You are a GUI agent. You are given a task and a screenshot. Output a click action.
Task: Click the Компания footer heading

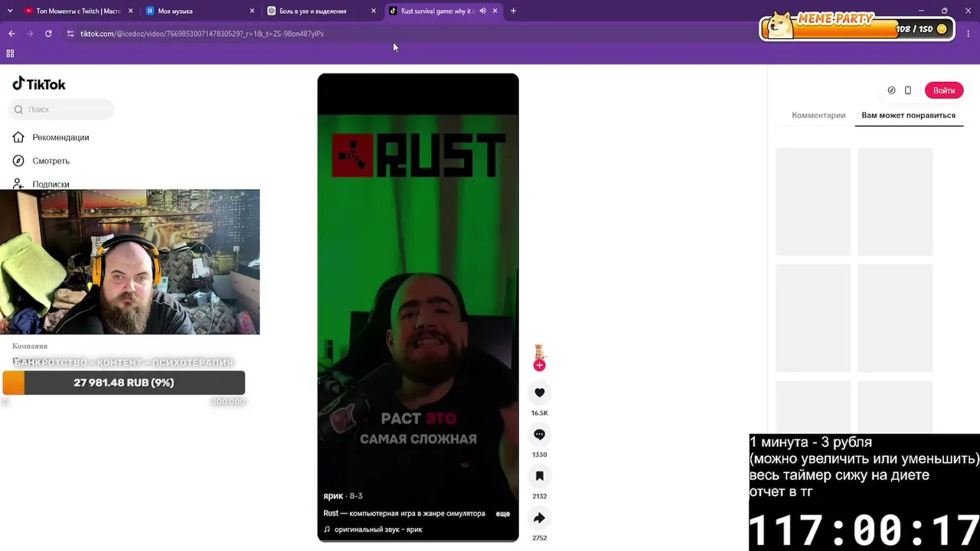click(x=30, y=346)
